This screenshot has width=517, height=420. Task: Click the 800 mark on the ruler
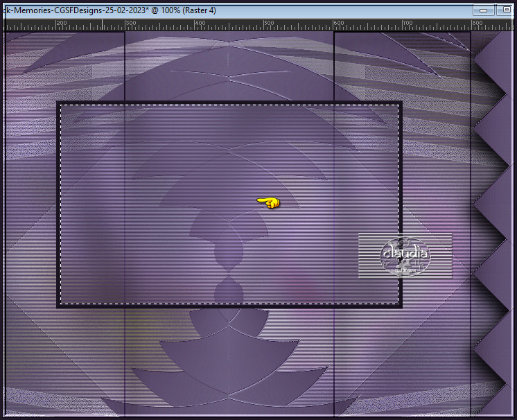click(477, 23)
